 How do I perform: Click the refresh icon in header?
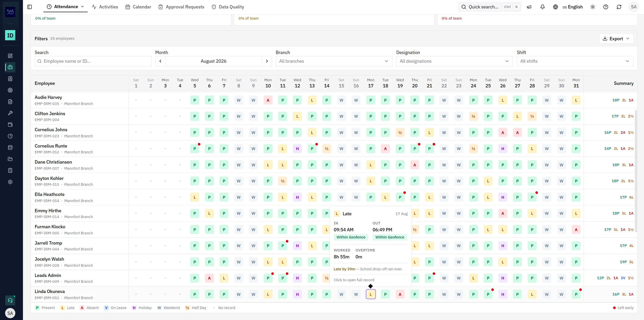tap(619, 7)
